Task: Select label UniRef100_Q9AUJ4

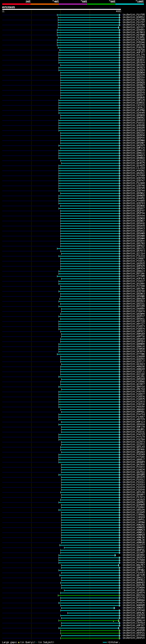Action: click(x=133, y=620)
